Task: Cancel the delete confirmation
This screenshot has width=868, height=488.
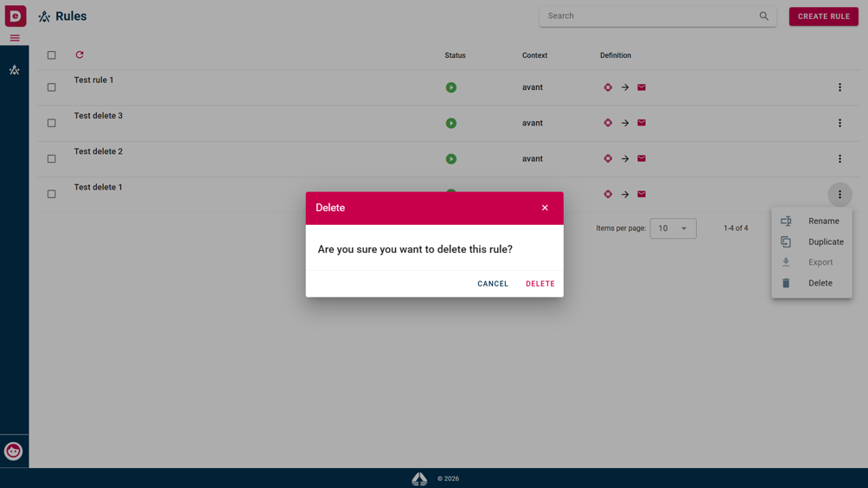Action: click(x=493, y=284)
